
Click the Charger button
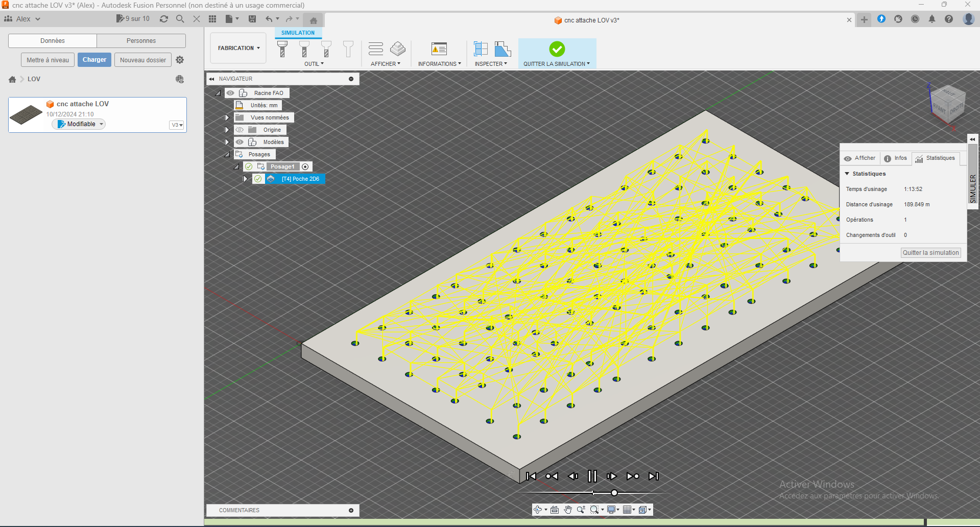click(94, 60)
